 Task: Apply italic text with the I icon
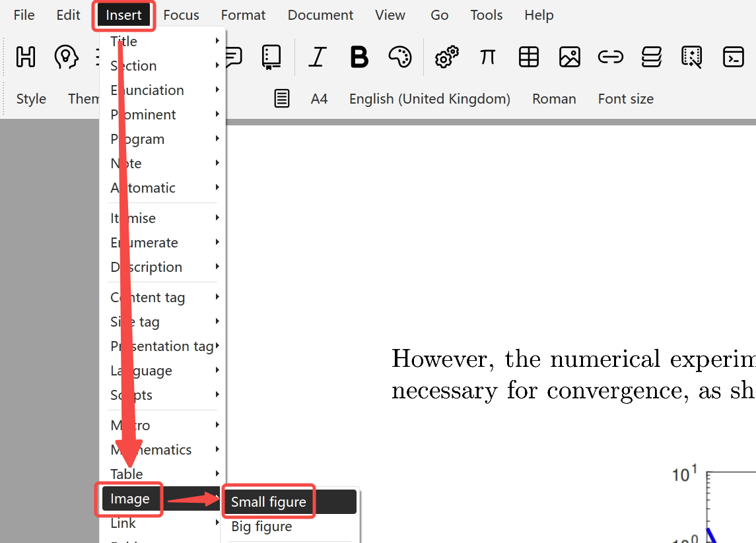click(x=317, y=57)
